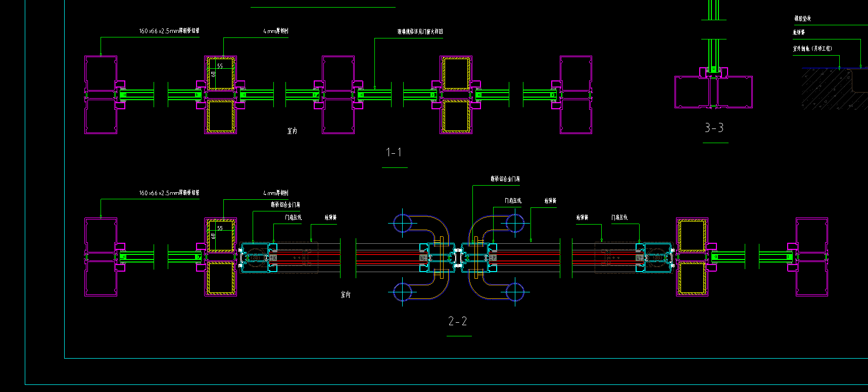Click the right-side "地弹簧" label in section 2-2

coord(583,217)
